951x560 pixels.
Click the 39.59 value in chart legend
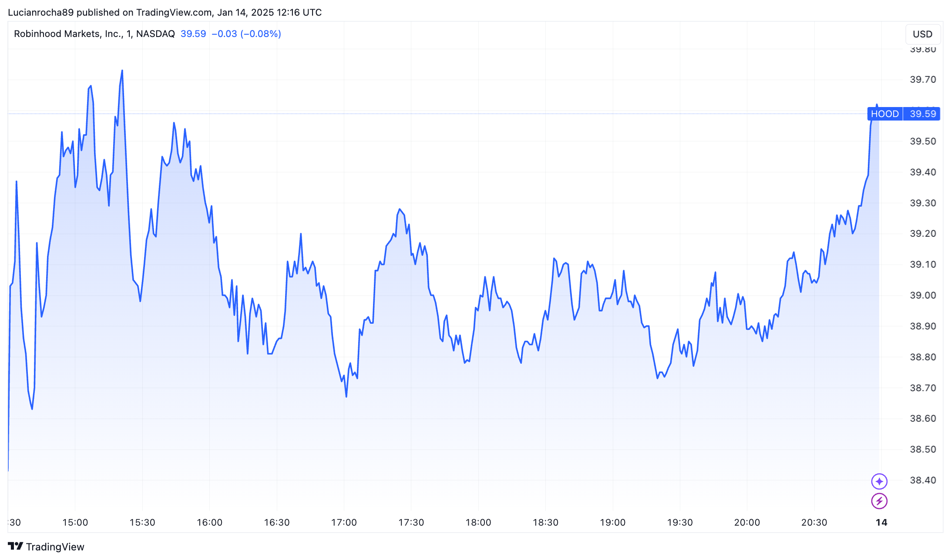click(x=193, y=34)
